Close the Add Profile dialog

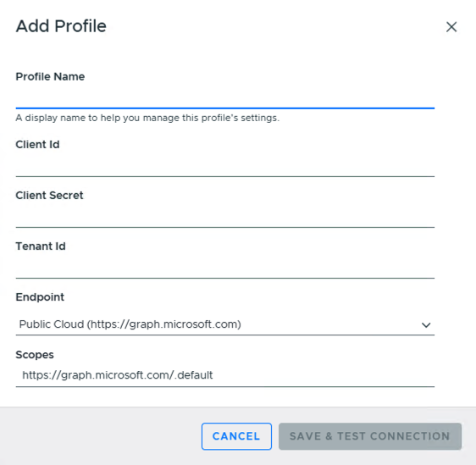[x=451, y=27]
